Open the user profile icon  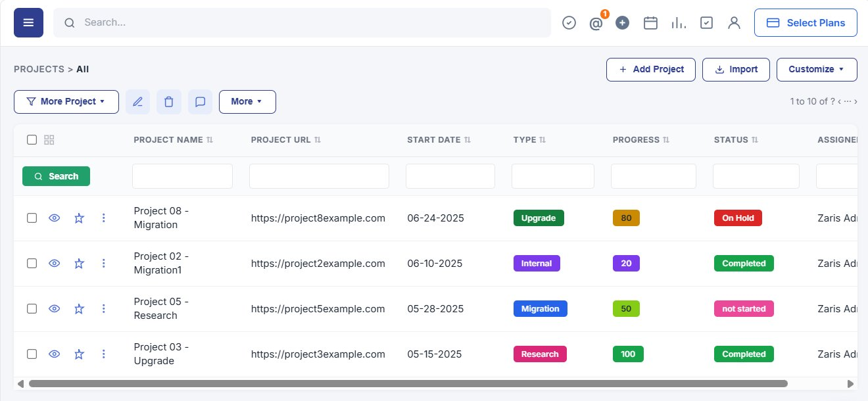point(735,23)
